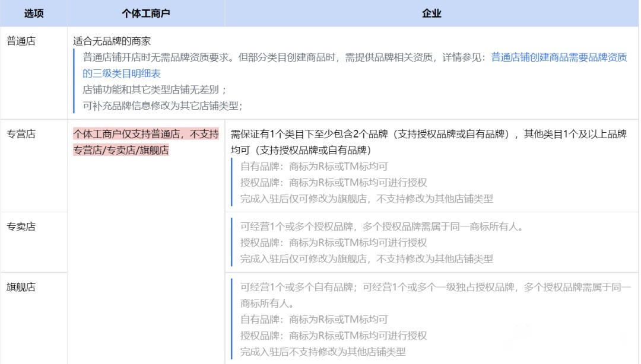641x364 pixels.
Task: Click the 店铺功能和其它类型店铺无差别 line
Action: pos(154,90)
